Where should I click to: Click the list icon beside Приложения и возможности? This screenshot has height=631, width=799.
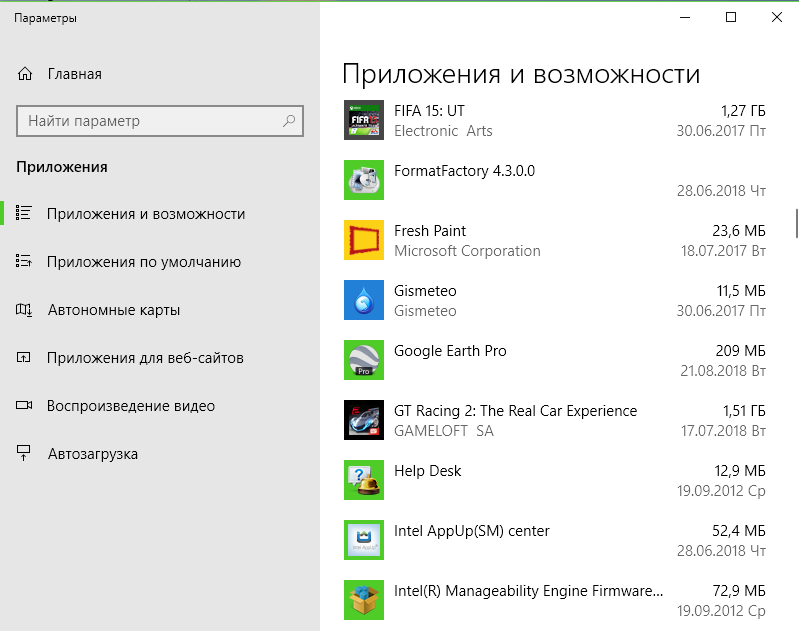(x=23, y=213)
